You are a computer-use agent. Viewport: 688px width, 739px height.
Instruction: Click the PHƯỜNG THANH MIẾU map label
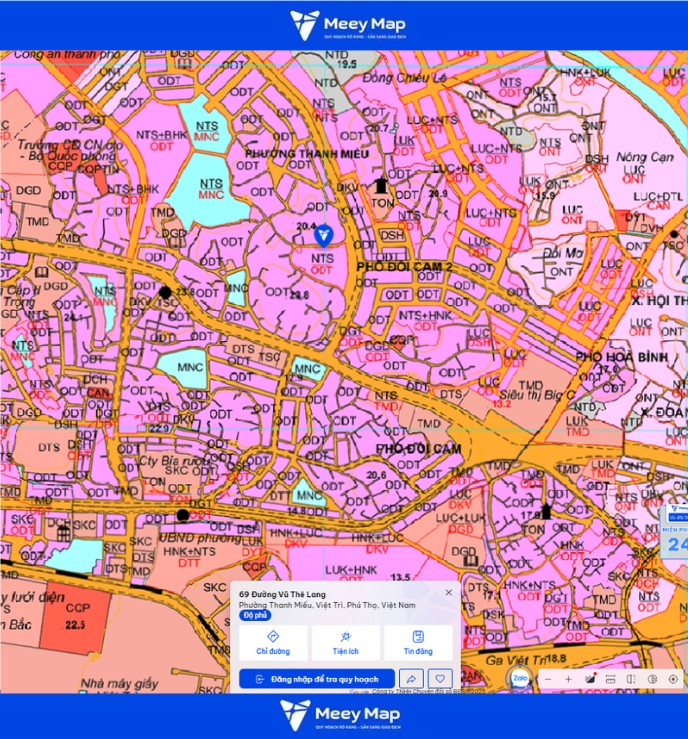307,154
